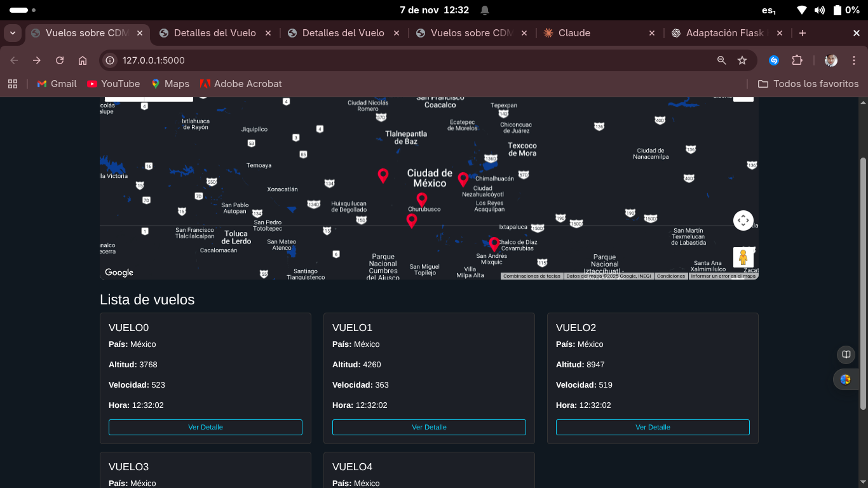Click Ver Detalle for VUELO2
Screen dimensions: 868x488
click(653, 427)
